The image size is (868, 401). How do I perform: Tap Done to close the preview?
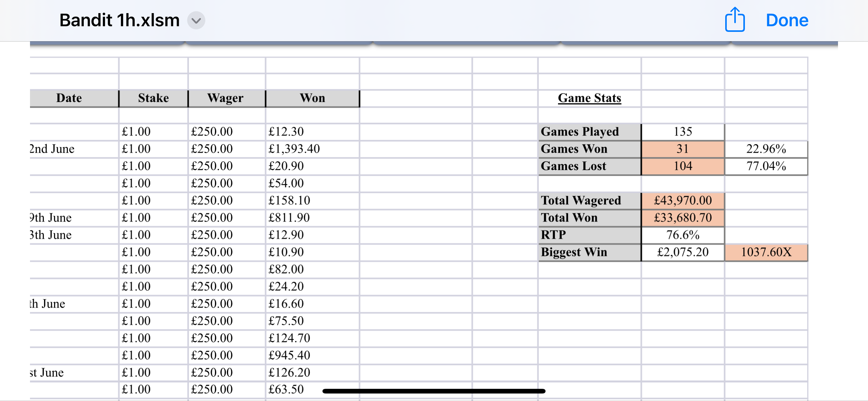point(787,20)
